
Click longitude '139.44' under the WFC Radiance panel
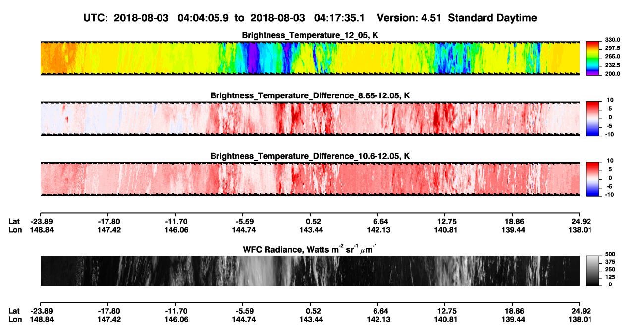[513, 319]
